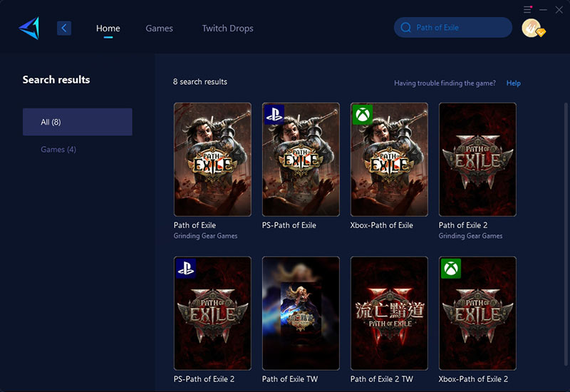Click the Help link
Image resolution: width=570 pixels, height=392 pixels.
click(x=513, y=83)
